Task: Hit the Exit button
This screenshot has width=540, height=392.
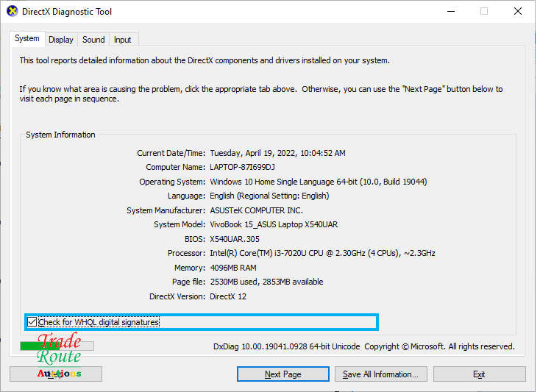Action: pos(479,374)
